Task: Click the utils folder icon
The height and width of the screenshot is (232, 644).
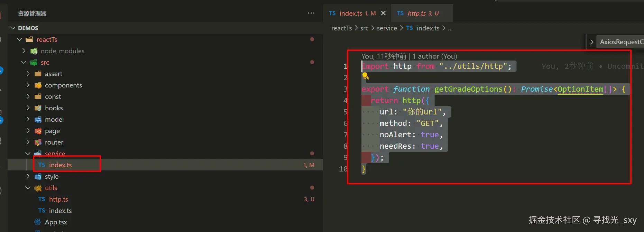Action: [38, 188]
